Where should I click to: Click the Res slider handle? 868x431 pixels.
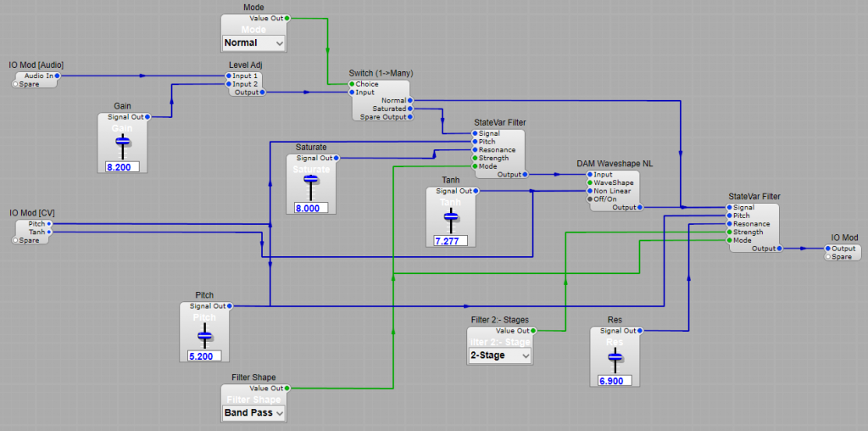(614, 355)
